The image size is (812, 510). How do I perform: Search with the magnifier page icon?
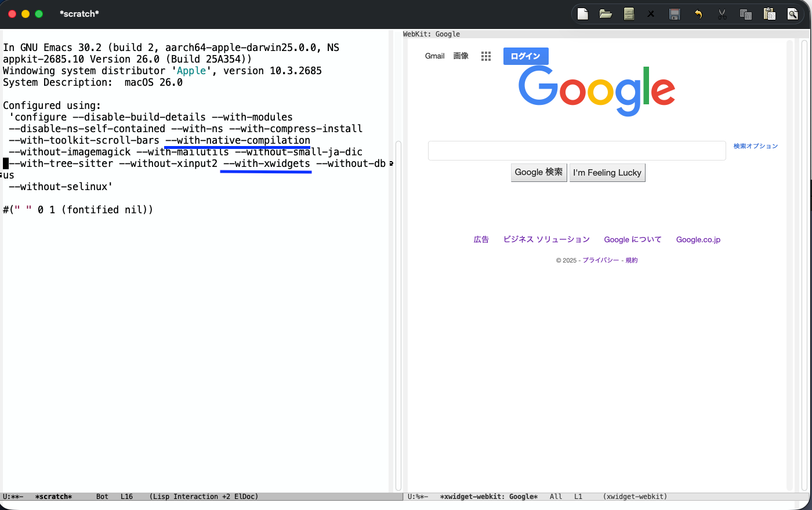point(792,14)
